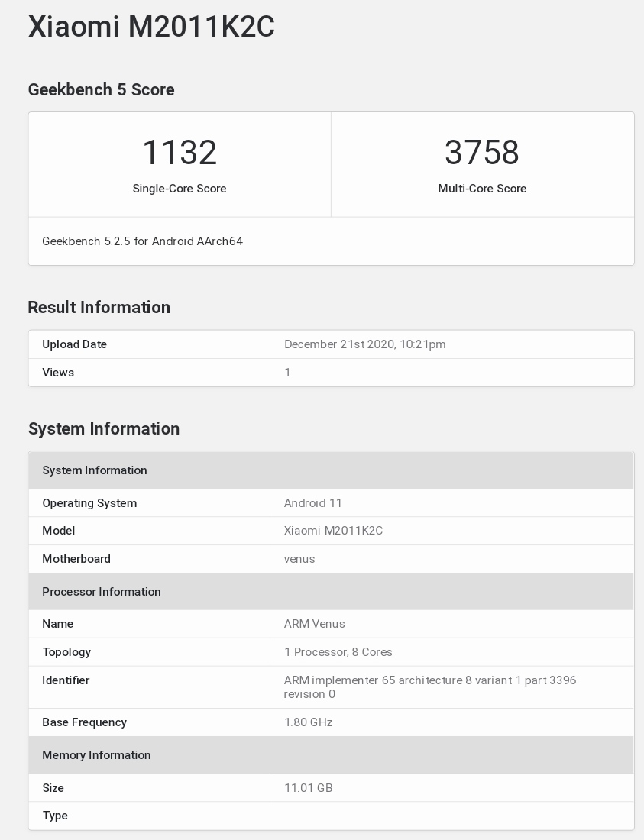
Task: Click the "Views" row label
Action: click(58, 373)
